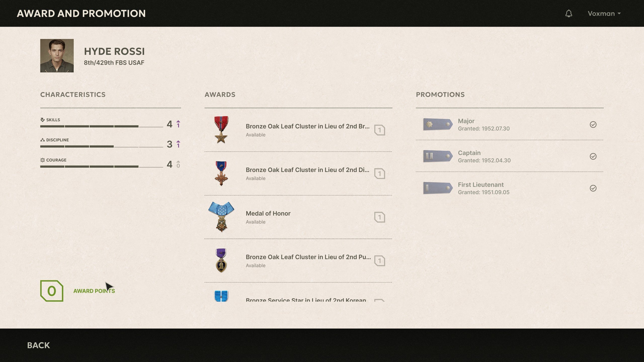
Task: Click the Discipline upgrade arrow
Action: 178,144
